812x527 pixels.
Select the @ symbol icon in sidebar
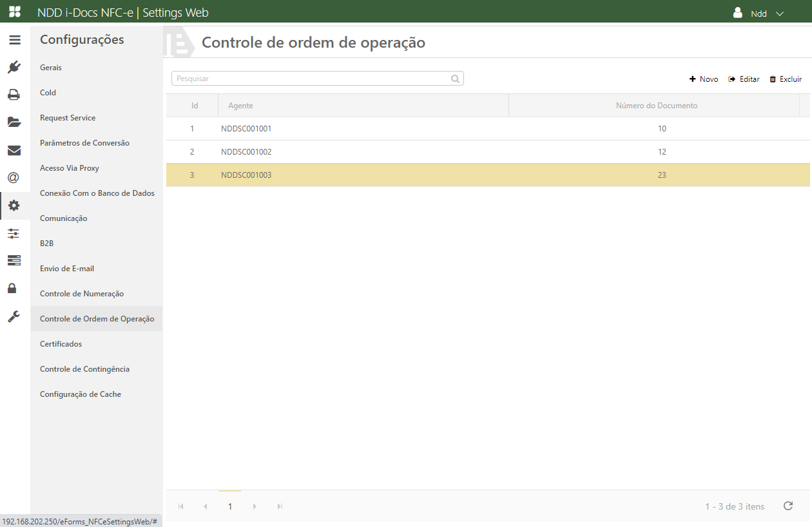[x=14, y=178]
